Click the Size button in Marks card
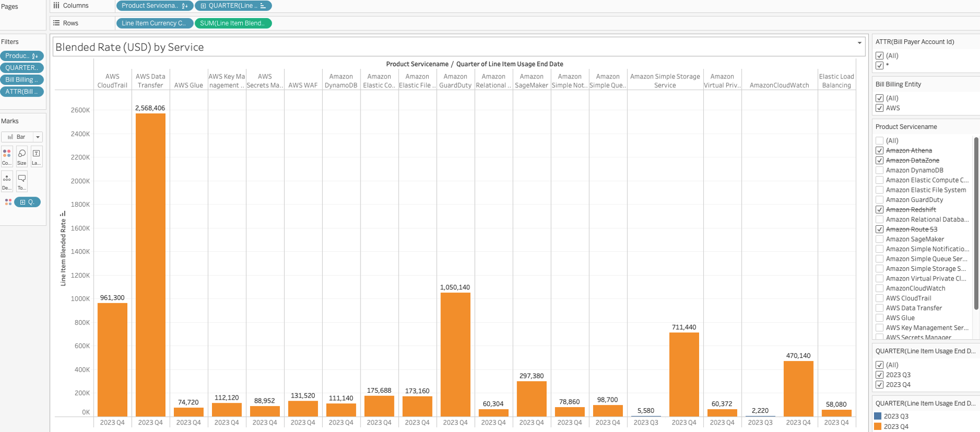The height and width of the screenshot is (432, 980). point(22,156)
